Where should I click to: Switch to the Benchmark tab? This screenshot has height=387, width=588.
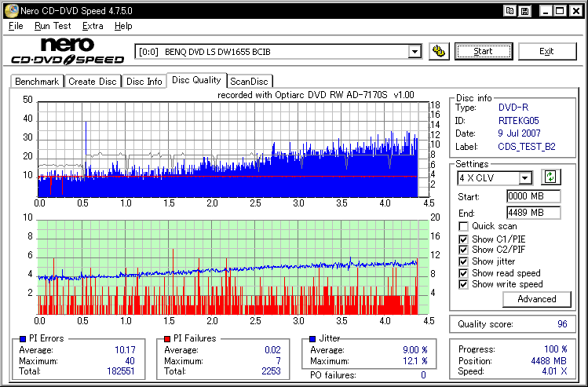tap(37, 82)
